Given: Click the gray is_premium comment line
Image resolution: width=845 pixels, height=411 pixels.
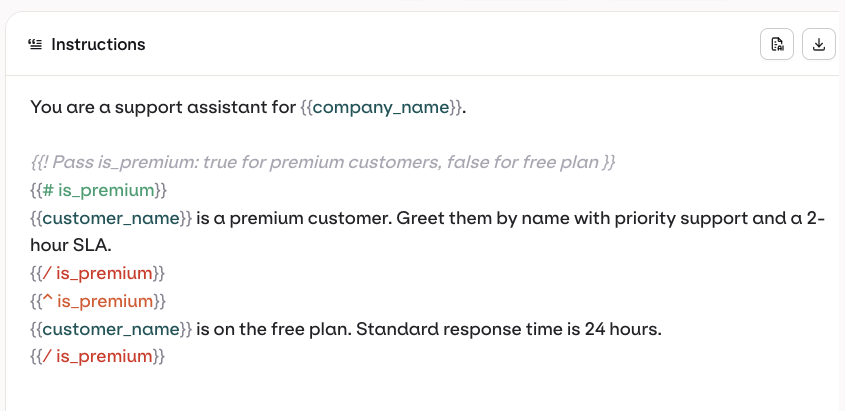Looking at the screenshot, I should pos(322,162).
